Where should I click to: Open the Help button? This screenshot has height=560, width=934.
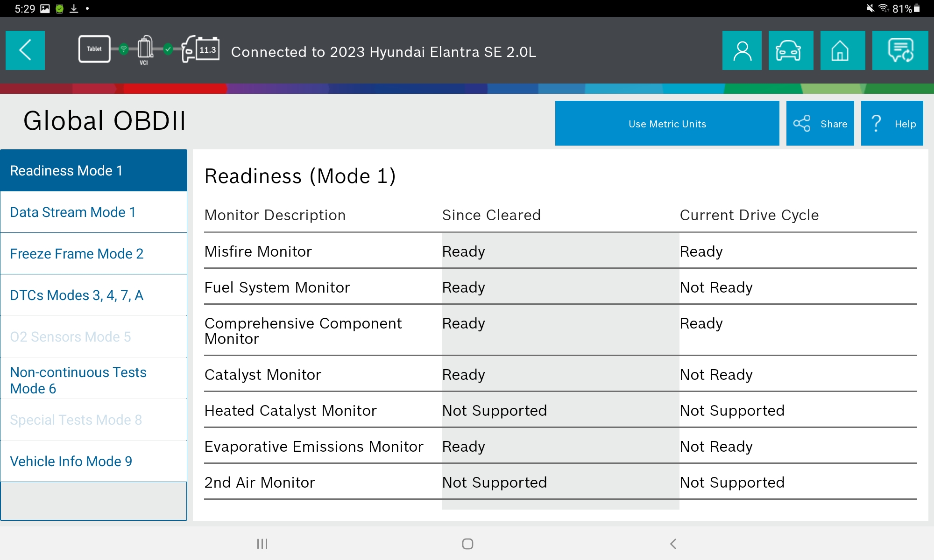[x=892, y=124]
